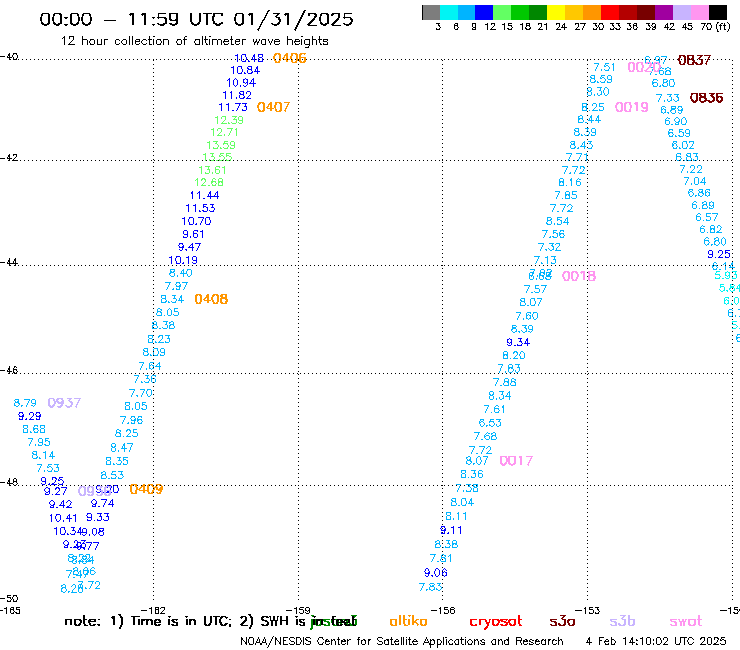Click the wave height value 11.44
The height and width of the screenshot is (650, 740).
coord(204,195)
